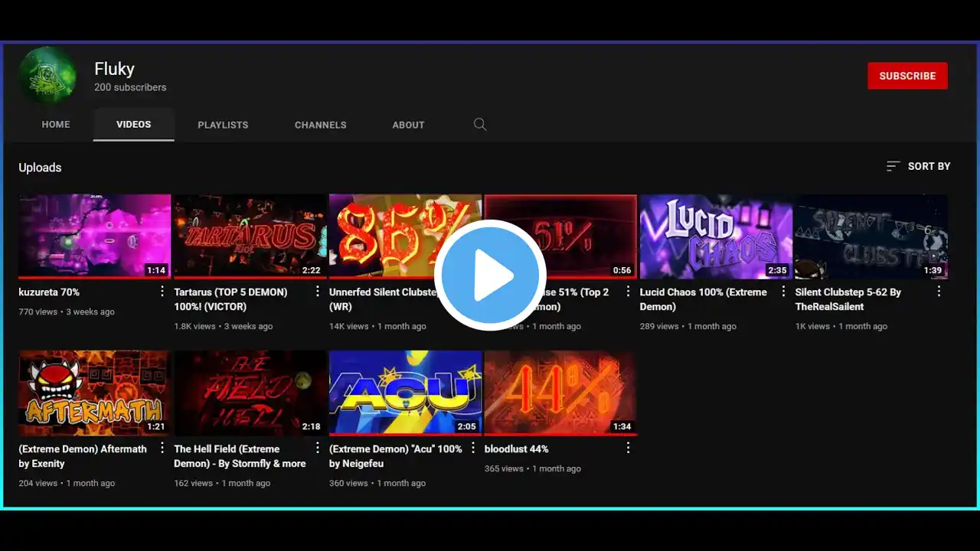980x551 pixels.
Task: Click the 0:56 duration badge
Action: pos(622,270)
